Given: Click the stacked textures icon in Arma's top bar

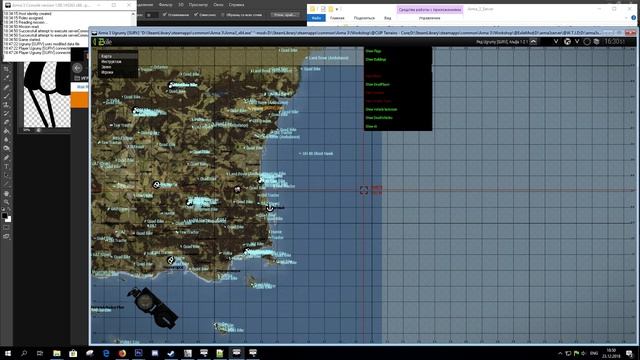Looking at the screenshot, I should (x=596, y=42).
